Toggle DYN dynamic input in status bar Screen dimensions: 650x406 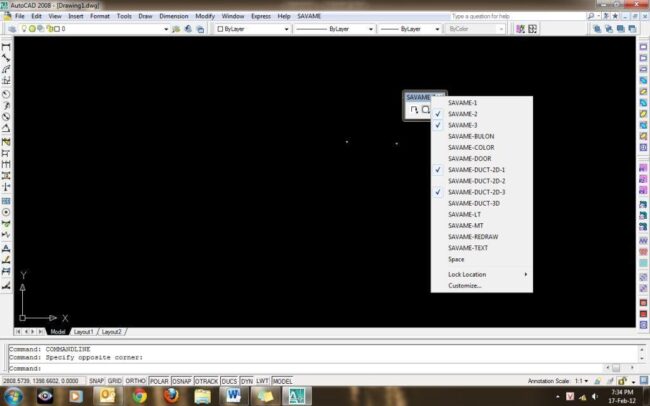(247, 381)
